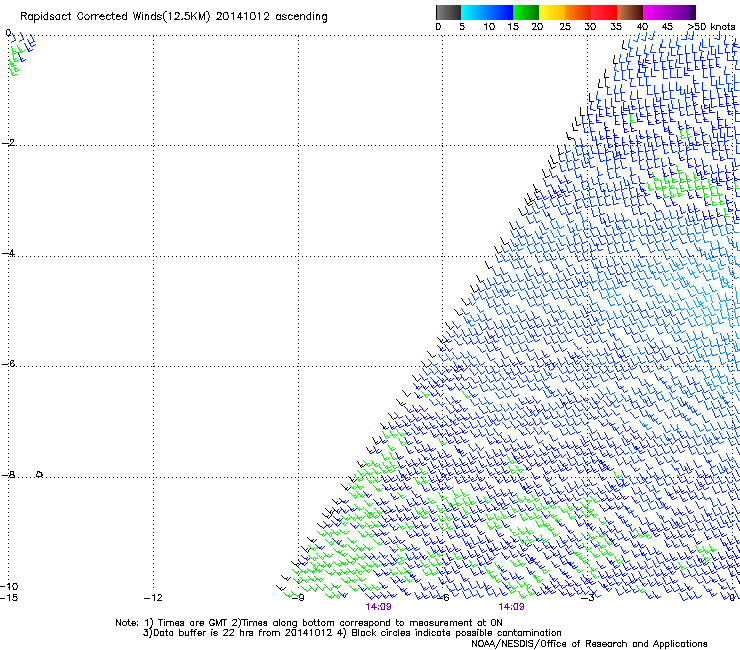Click the '45' label under the color bar
The width and height of the screenshot is (740, 650).
pos(667,27)
